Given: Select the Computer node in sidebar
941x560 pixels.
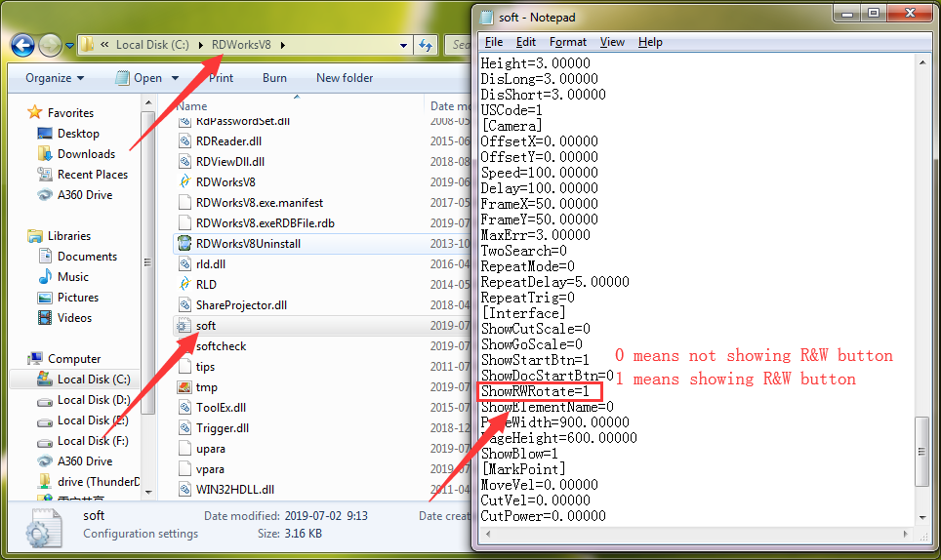Looking at the screenshot, I should [x=74, y=359].
